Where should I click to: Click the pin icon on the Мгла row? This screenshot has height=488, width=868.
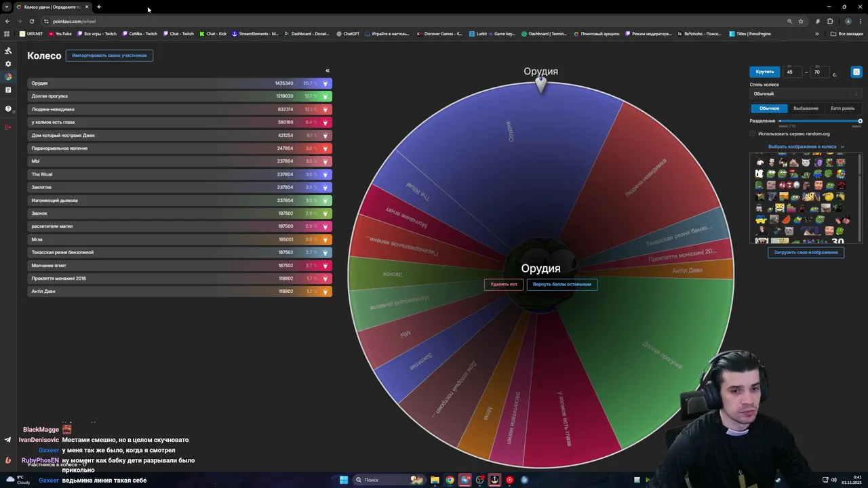tap(325, 239)
